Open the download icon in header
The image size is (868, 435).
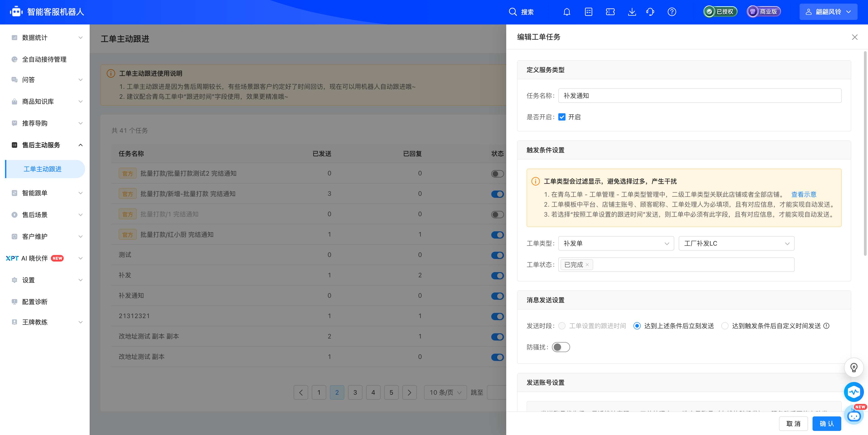[632, 12]
